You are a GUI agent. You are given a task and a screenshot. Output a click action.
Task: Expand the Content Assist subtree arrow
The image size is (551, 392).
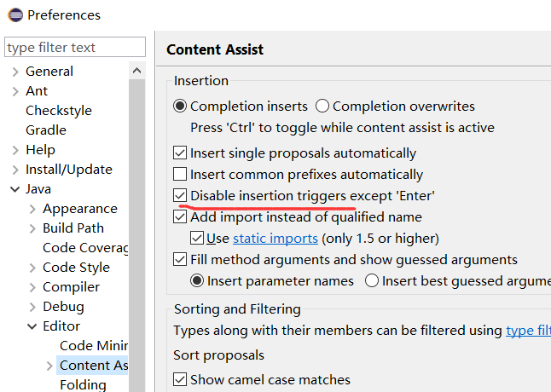point(49,366)
